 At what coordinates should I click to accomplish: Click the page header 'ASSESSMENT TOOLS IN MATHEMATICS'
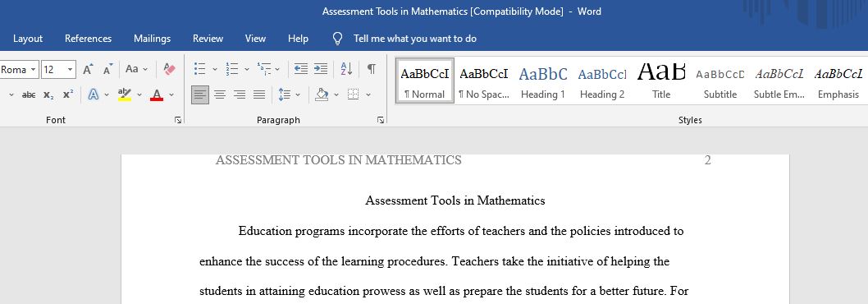tap(338, 160)
